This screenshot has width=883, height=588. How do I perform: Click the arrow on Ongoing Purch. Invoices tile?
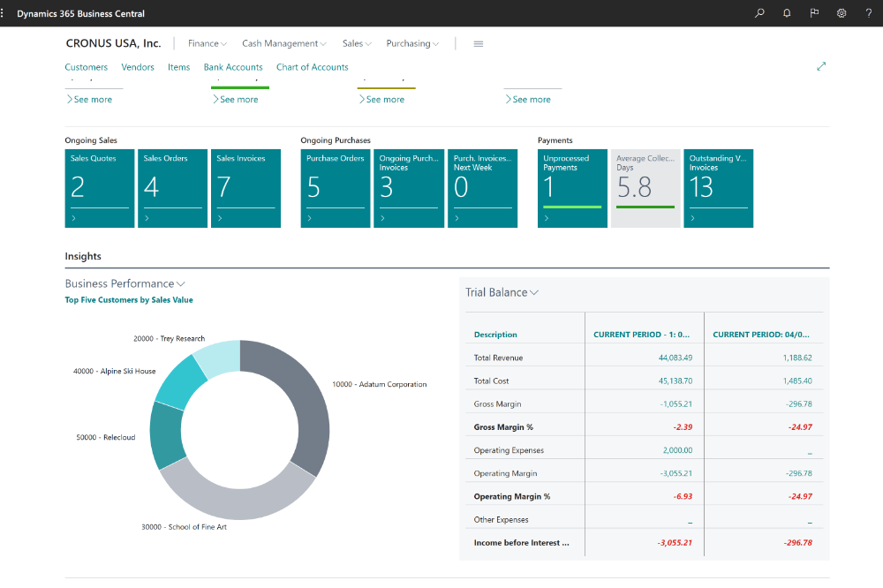point(383,218)
